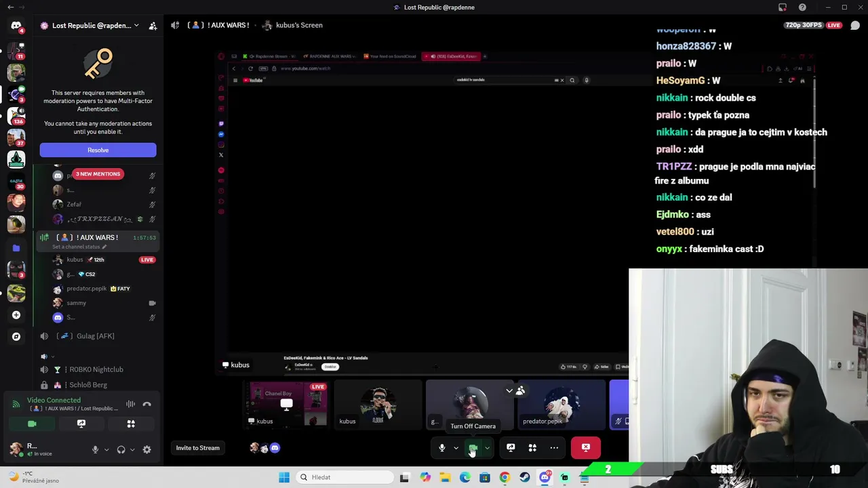Toggle speaker volume icon beside AUX WARS title
868x488 pixels.
click(x=176, y=25)
